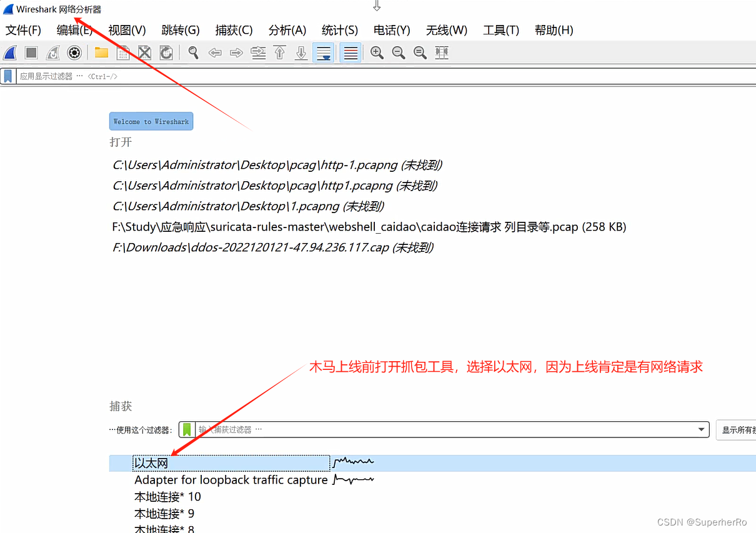756x533 pixels.
Task: Find a packet with magnifier icon
Action: click(x=193, y=53)
